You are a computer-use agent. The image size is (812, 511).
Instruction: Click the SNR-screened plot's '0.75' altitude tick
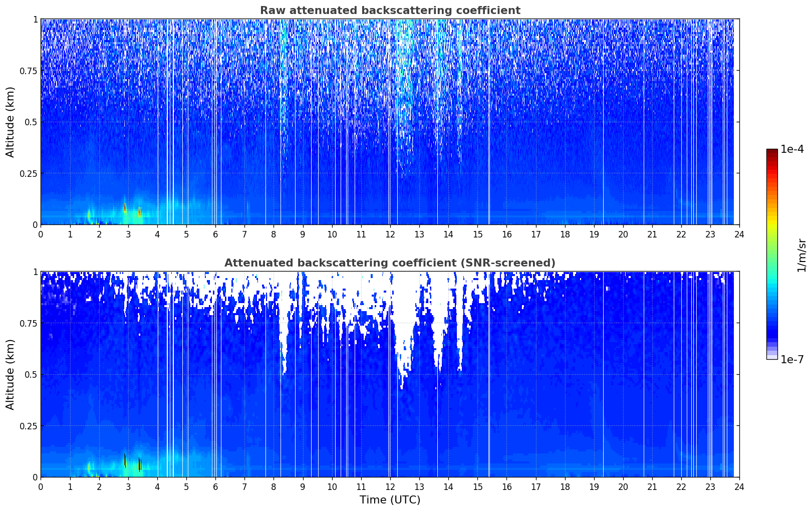(29, 323)
